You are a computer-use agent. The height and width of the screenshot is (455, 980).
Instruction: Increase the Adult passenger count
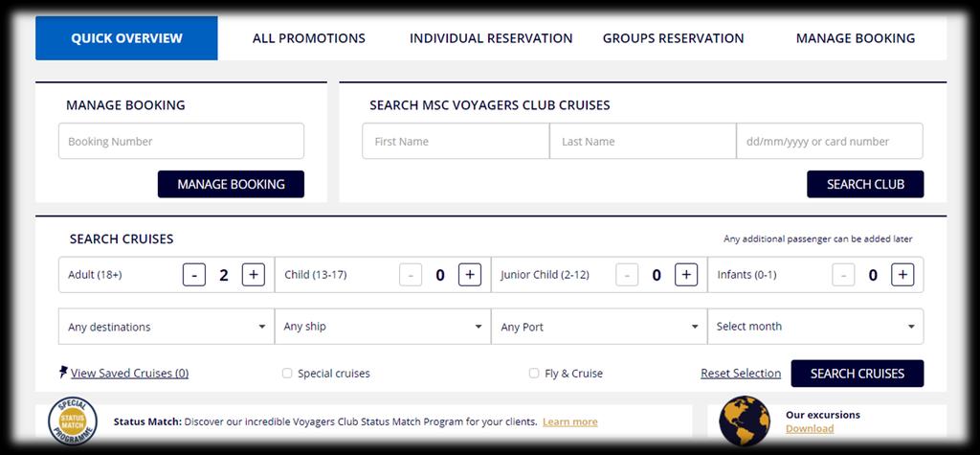[x=253, y=275]
